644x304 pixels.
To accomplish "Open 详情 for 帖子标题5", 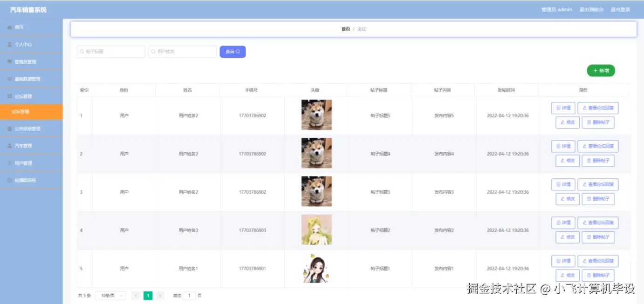I will (563, 108).
